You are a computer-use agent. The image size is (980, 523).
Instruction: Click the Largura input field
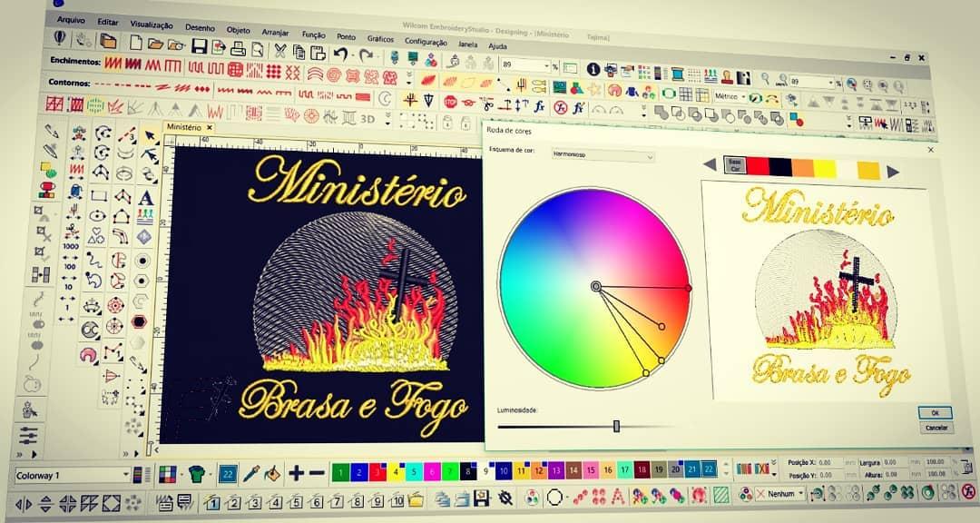895,463
